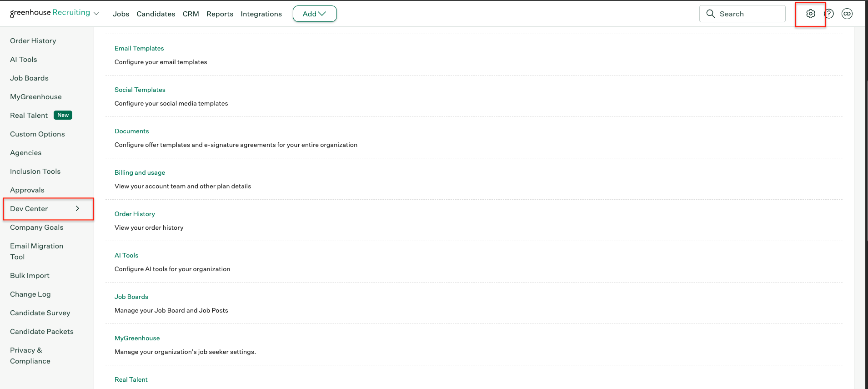Open the CD user profile avatar

tap(847, 14)
